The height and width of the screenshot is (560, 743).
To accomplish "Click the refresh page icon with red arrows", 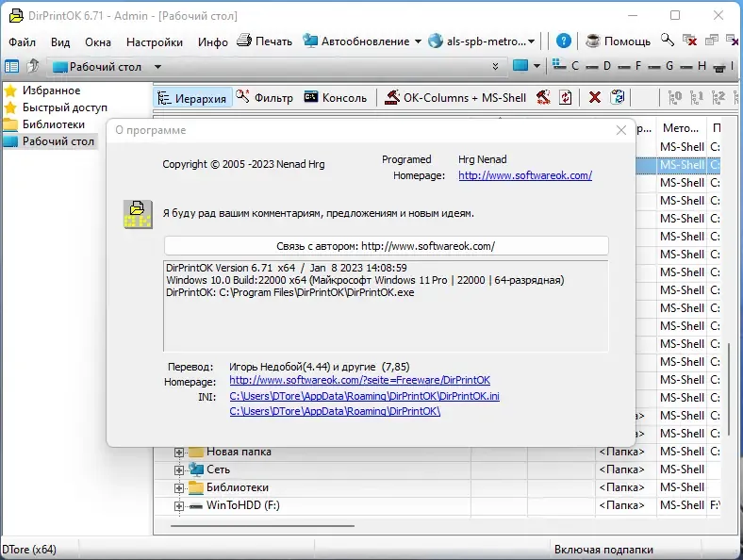I will (566, 98).
